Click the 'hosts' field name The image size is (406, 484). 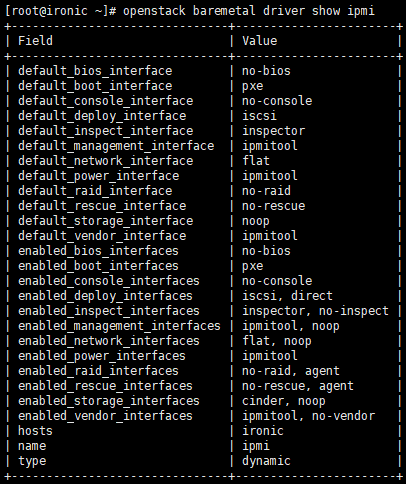pos(35,431)
